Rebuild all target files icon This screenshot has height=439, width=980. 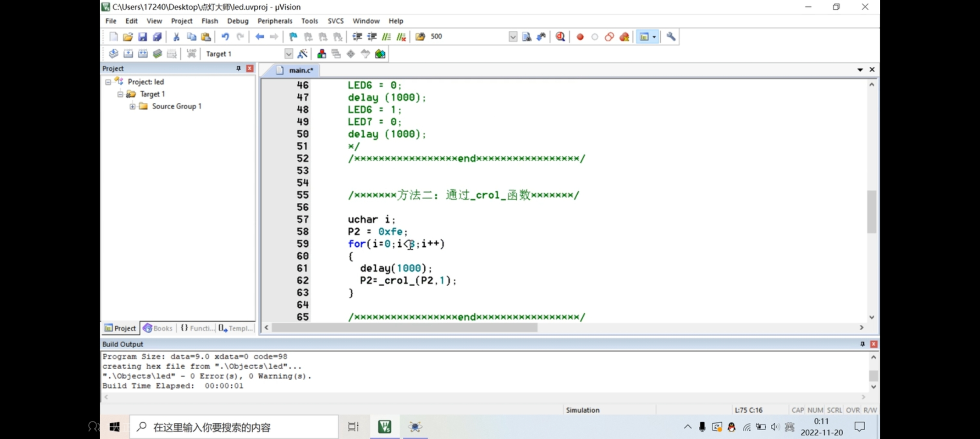pos(143,54)
